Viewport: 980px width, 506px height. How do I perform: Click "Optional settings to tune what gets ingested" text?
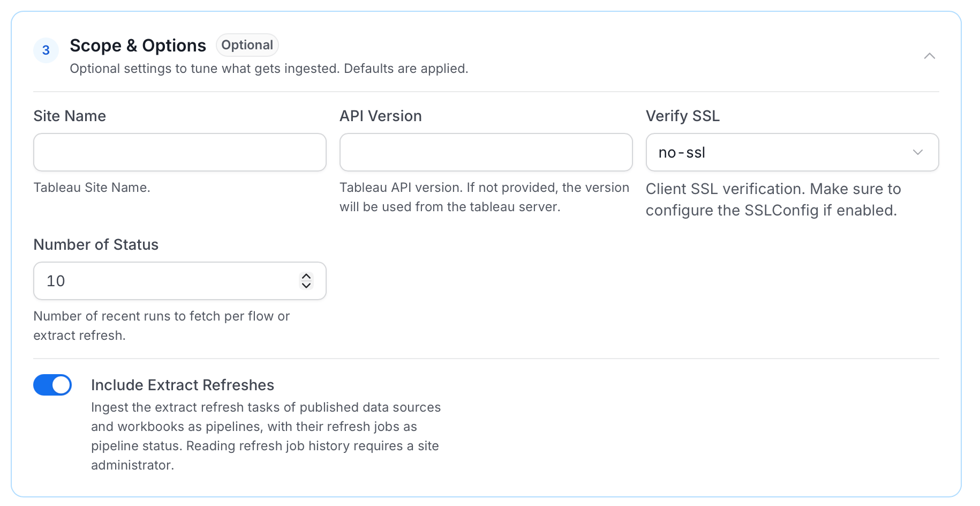pyautogui.click(x=269, y=69)
